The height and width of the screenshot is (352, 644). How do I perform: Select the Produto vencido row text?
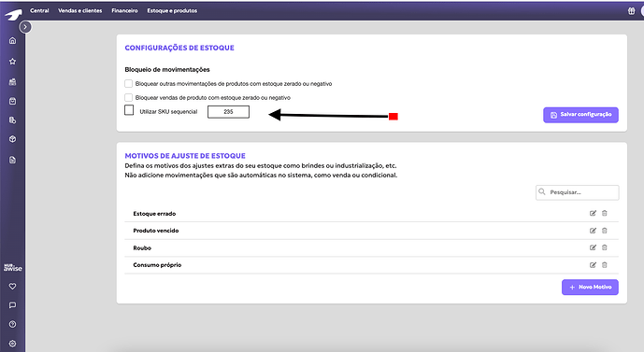click(156, 231)
